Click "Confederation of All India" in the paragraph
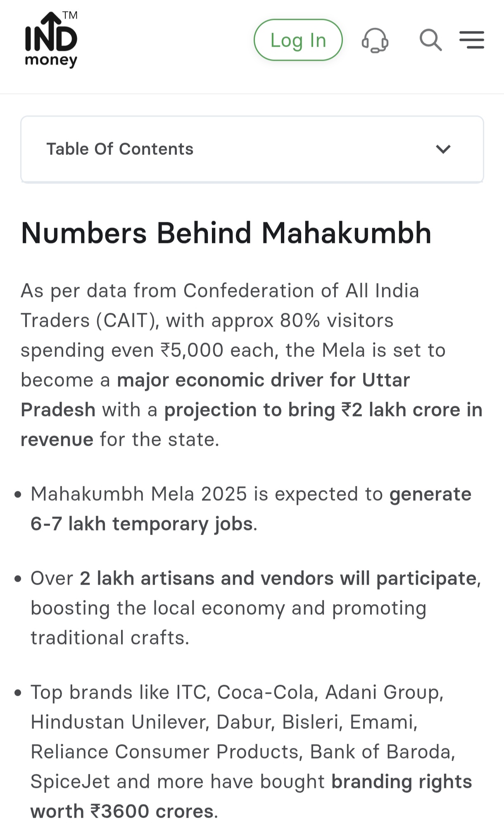The image size is (504, 840). [x=301, y=291]
